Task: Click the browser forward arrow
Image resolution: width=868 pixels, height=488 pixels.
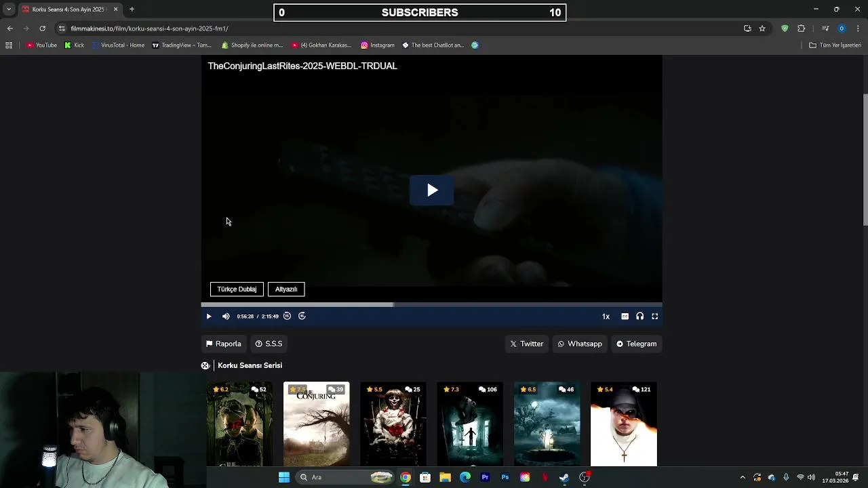Action: point(26,28)
